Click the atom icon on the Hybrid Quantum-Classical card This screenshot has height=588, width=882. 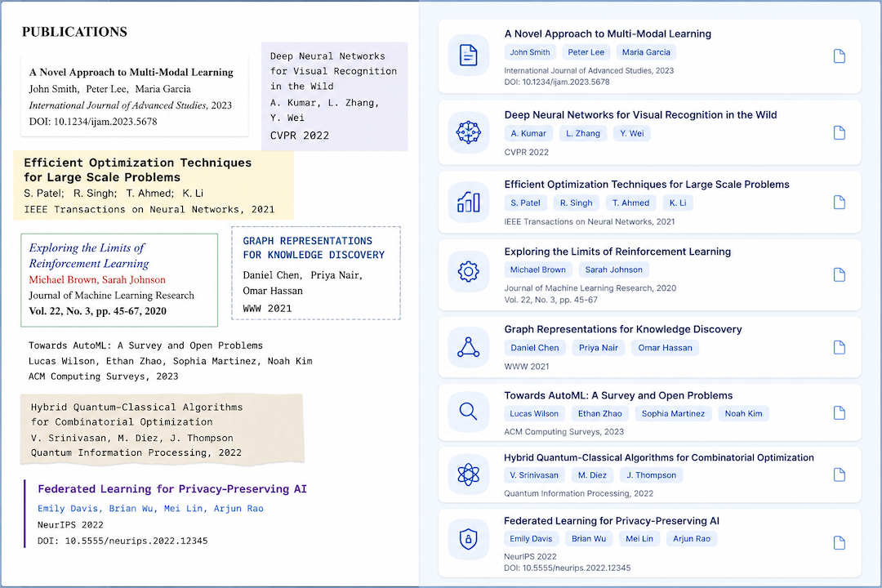(468, 474)
